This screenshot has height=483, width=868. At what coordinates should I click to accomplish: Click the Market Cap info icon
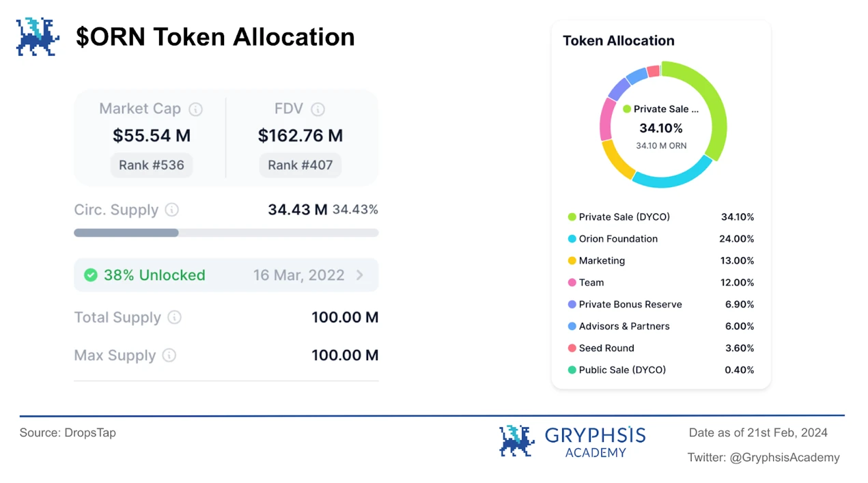[x=195, y=109]
